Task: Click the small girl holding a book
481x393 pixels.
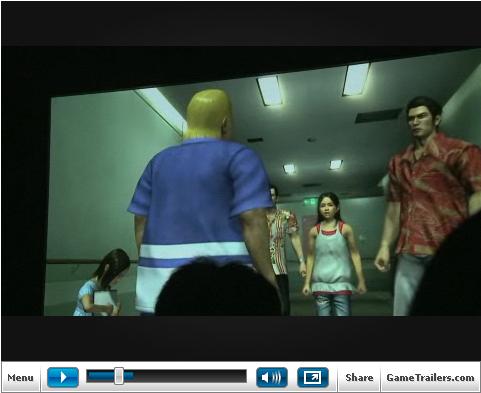Action: click(x=102, y=283)
